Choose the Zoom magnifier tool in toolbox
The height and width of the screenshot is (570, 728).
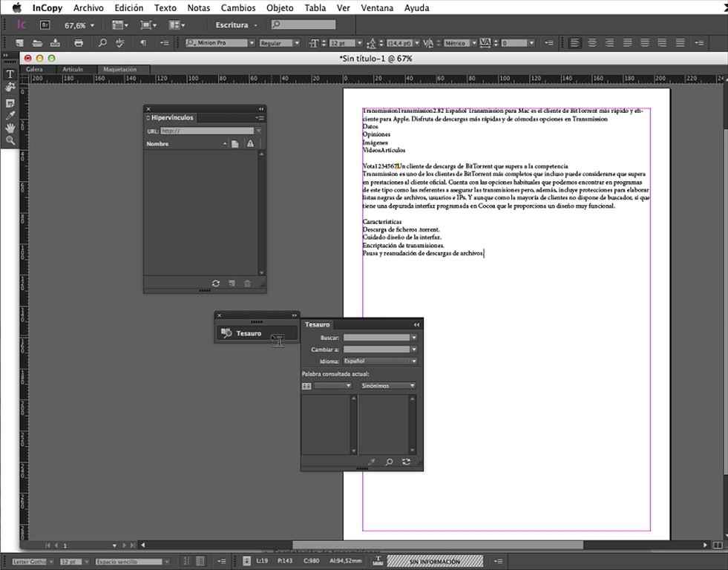[10, 140]
